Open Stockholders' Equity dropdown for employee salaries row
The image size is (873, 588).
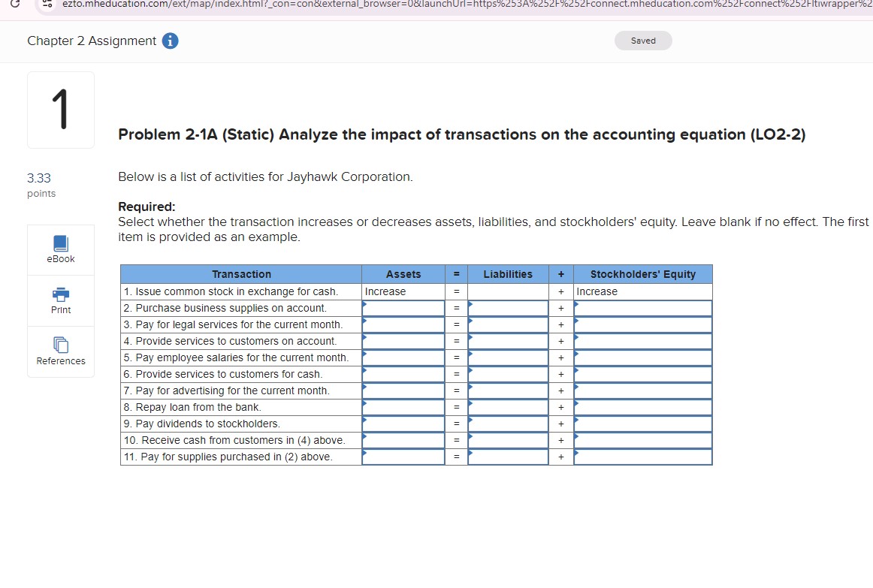click(x=642, y=357)
